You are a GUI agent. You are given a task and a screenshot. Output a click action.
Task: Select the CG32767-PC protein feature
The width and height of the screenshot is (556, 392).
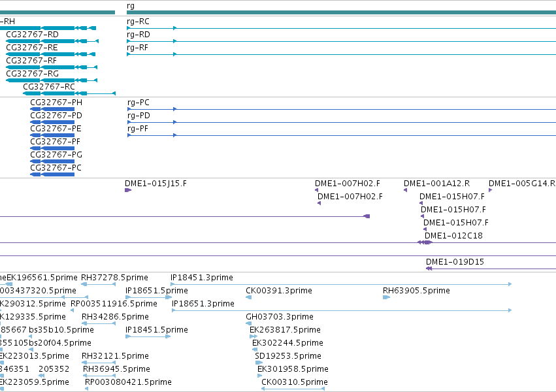(52, 174)
